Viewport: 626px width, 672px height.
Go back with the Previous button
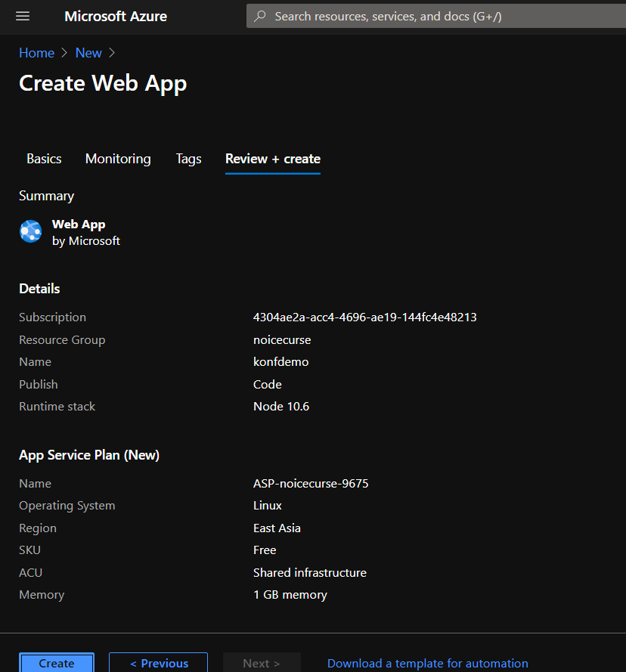[x=159, y=663]
